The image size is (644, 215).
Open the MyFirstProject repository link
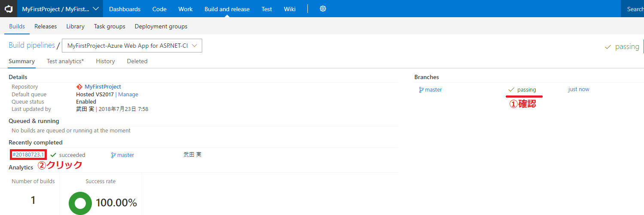tap(103, 87)
